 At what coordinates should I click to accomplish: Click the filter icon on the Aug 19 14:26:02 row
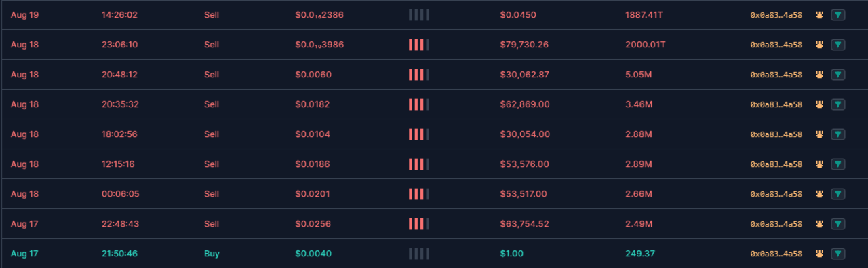coord(838,15)
